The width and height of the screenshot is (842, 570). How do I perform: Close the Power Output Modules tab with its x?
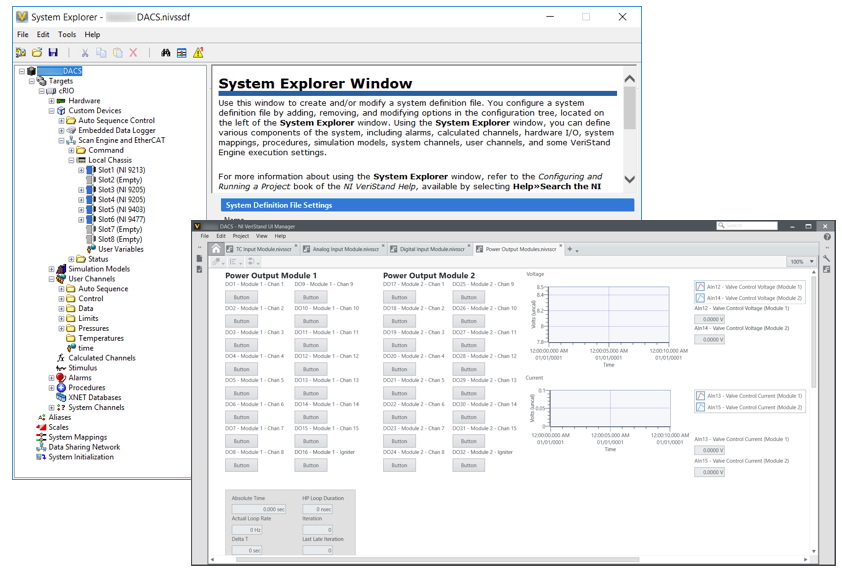coord(561,246)
